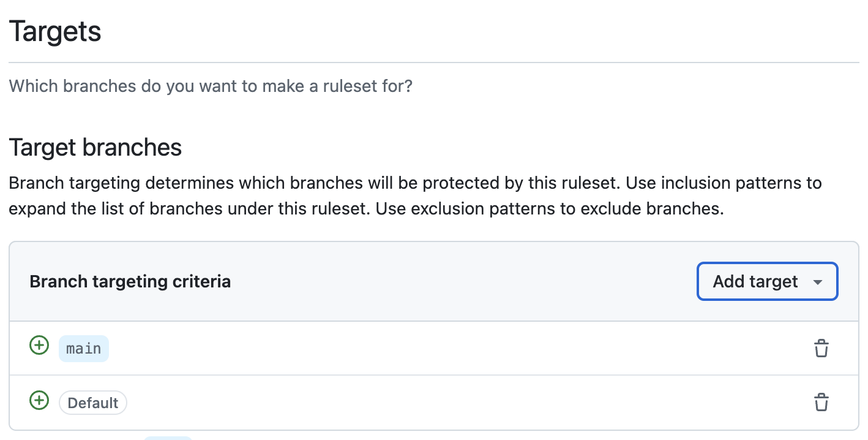Screen dimensions: 868x440
Task: Click the Add target caret arrow
Action: click(x=817, y=283)
